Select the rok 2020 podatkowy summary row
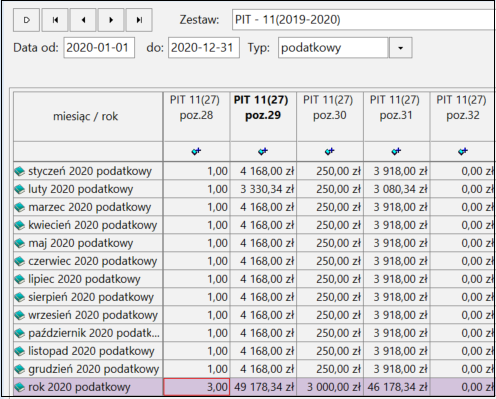Screen dimensions: 496x399 (x=254, y=387)
